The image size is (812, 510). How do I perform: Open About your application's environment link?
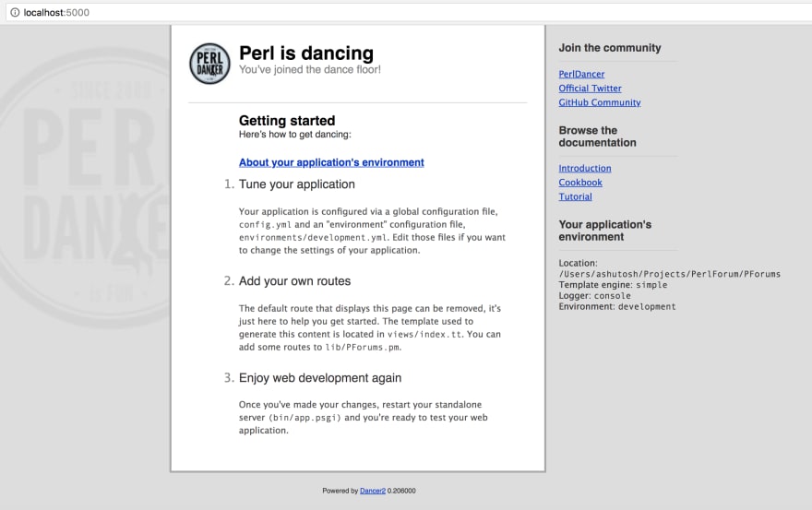(x=331, y=162)
